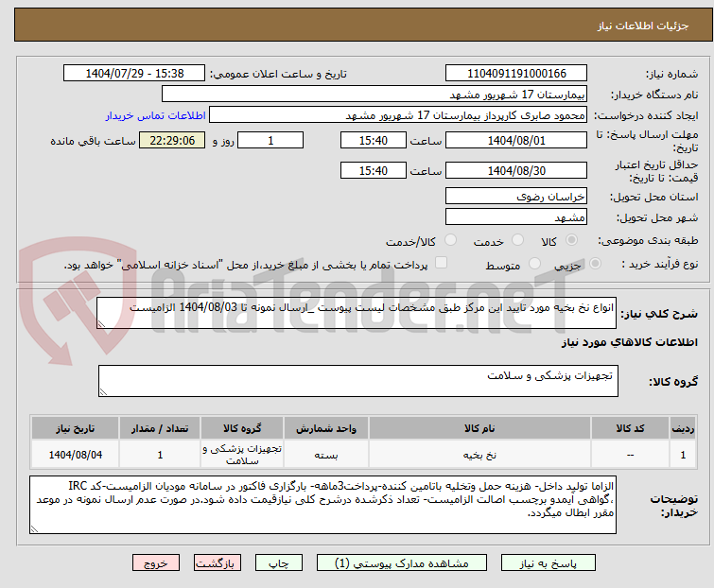
Task: Click the تجهیزات پزشکی و سلامت table cell
Action: pos(242,455)
